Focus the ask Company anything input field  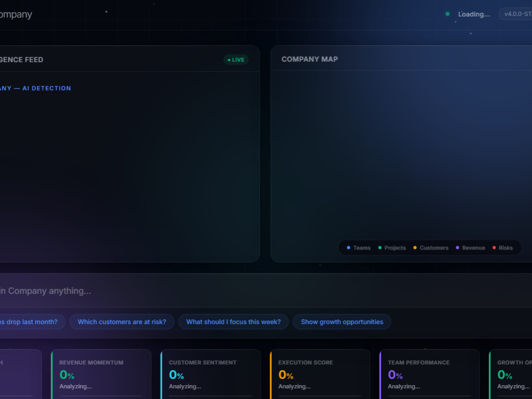[x=266, y=291]
